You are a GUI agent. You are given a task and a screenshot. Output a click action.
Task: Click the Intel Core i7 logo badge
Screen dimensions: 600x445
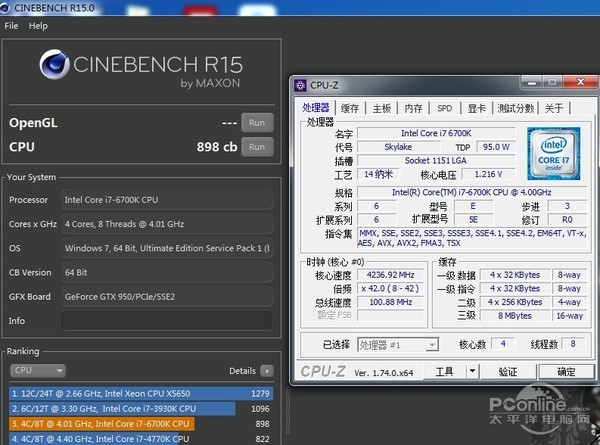tap(554, 153)
